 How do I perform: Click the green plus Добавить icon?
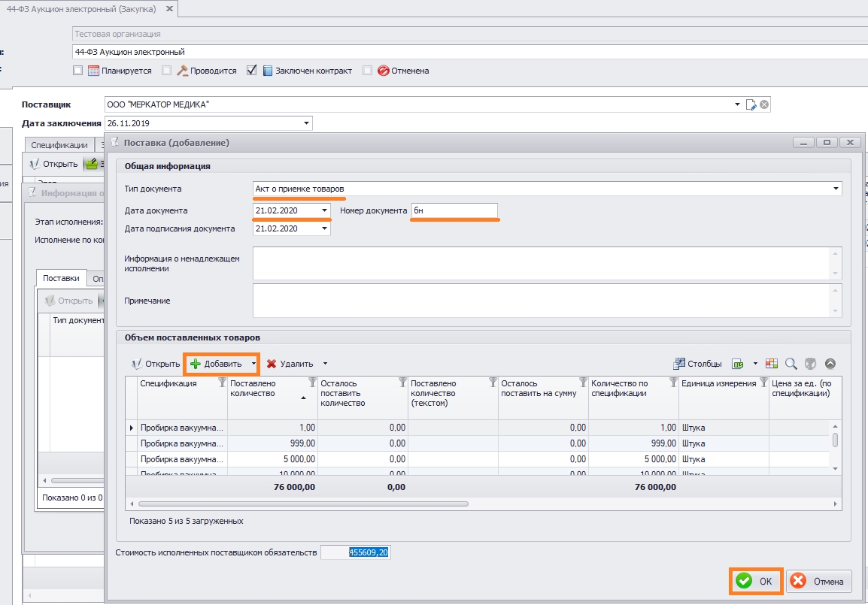coord(196,364)
